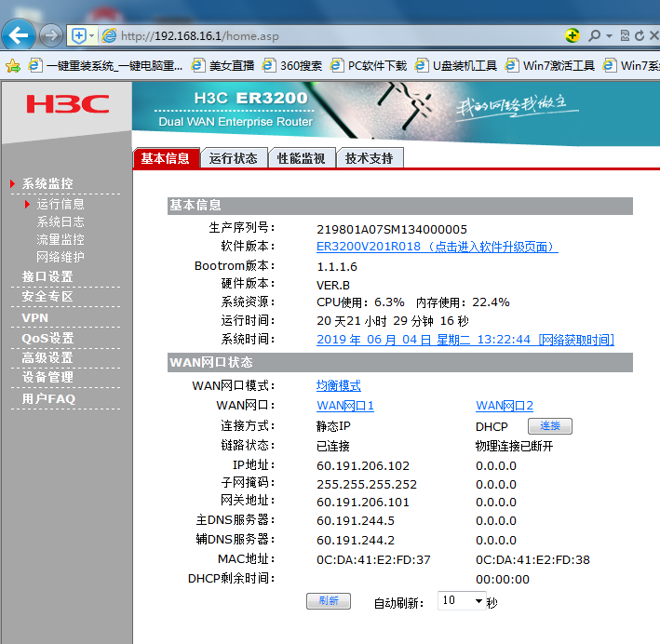Expand the VPN sidebar menu
The height and width of the screenshot is (644, 660).
pos(35,317)
